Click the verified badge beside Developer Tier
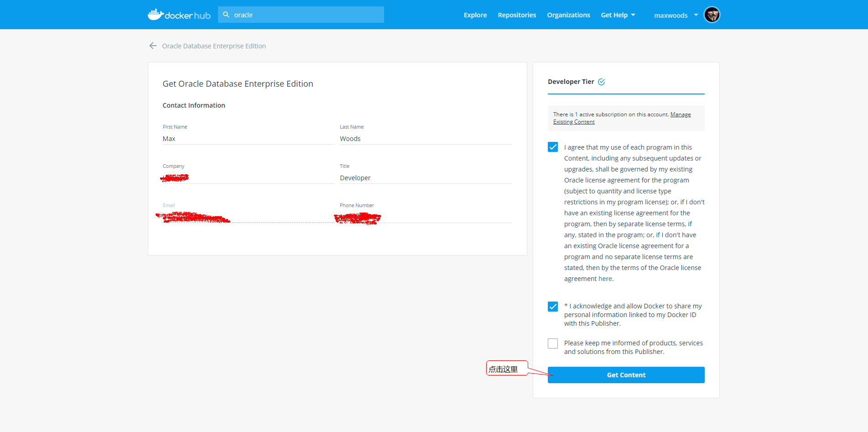This screenshot has height=432, width=868. point(601,81)
